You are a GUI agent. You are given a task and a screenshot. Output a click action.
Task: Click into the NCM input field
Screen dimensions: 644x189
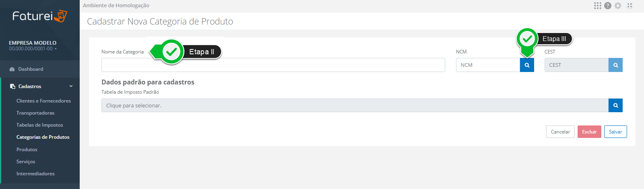coord(488,65)
